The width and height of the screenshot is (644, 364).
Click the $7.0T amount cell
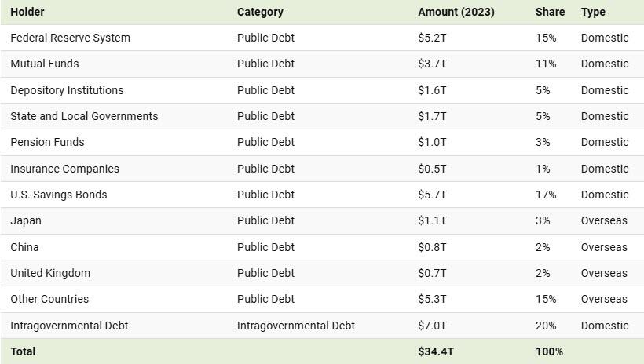coord(432,326)
